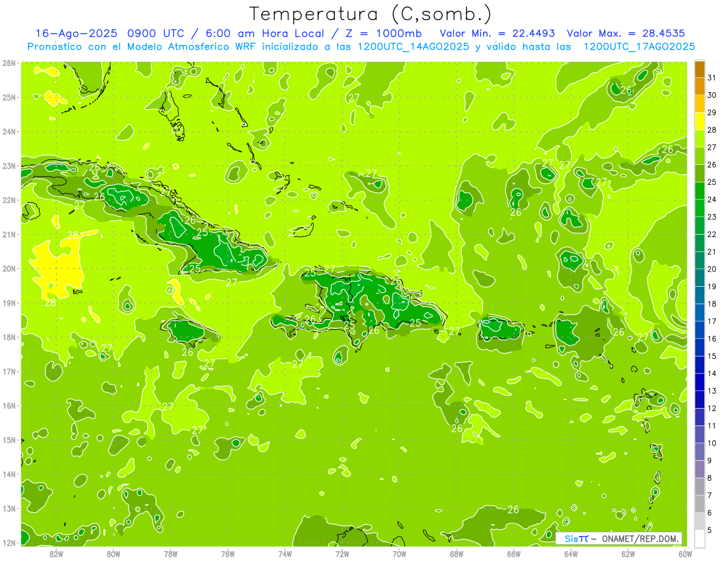The width and height of the screenshot is (728, 562).
Task: Click longitude label '82W'
Action: point(56,554)
